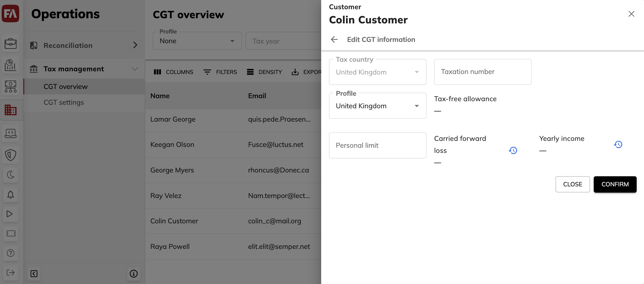Open the Tax country dropdown
This screenshot has width=644, height=284.
(377, 72)
